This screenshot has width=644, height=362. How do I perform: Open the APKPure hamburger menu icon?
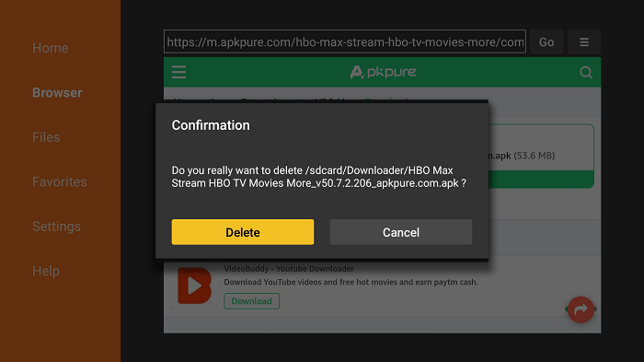click(178, 72)
